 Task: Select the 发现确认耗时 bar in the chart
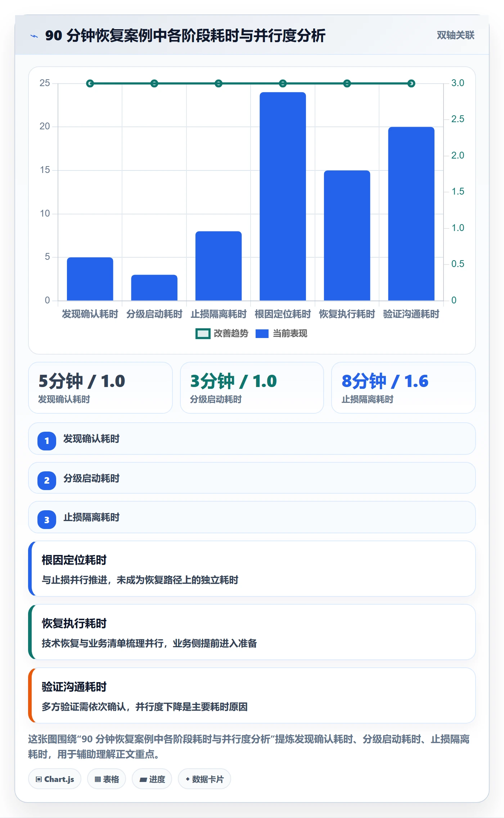(x=90, y=279)
